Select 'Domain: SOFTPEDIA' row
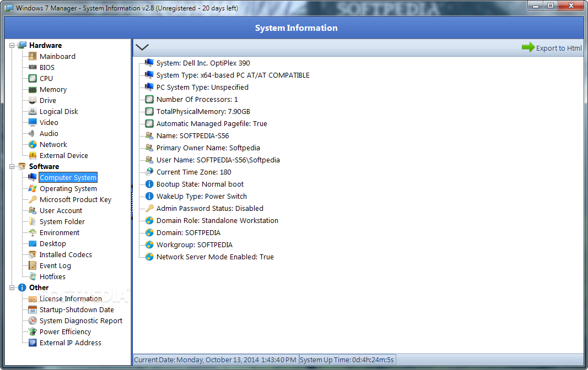Image resolution: width=588 pixels, height=370 pixels. 188,232
